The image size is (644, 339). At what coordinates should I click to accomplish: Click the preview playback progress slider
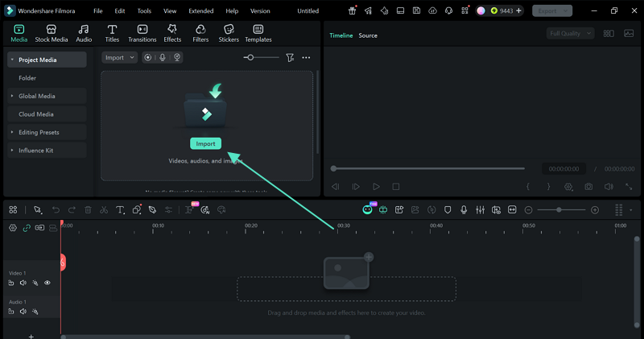click(x=427, y=168)
